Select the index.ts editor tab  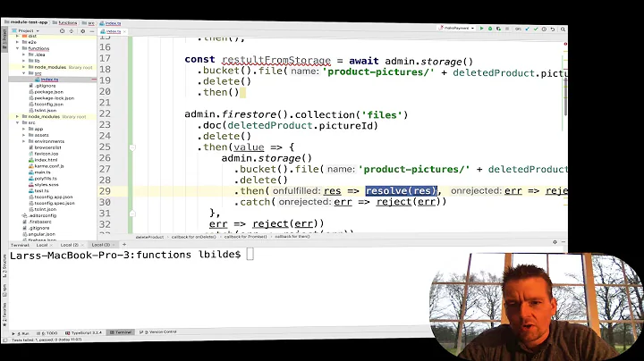click(113, 31)
